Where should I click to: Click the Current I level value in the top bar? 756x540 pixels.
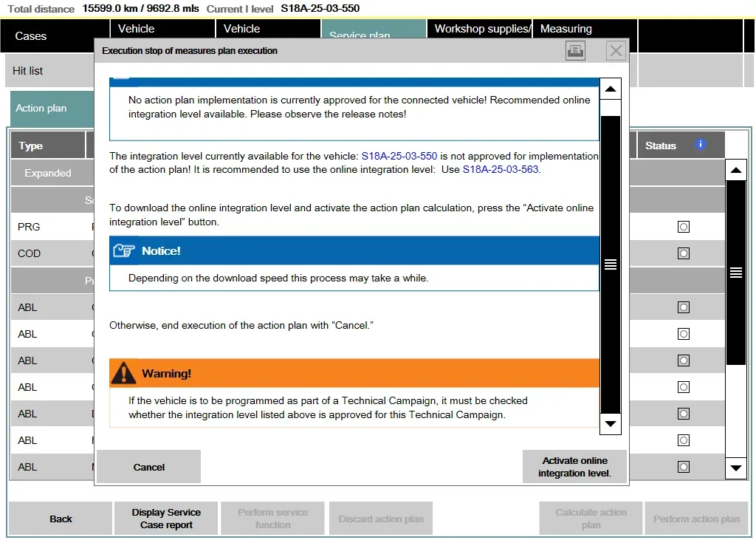coord(320,8)
